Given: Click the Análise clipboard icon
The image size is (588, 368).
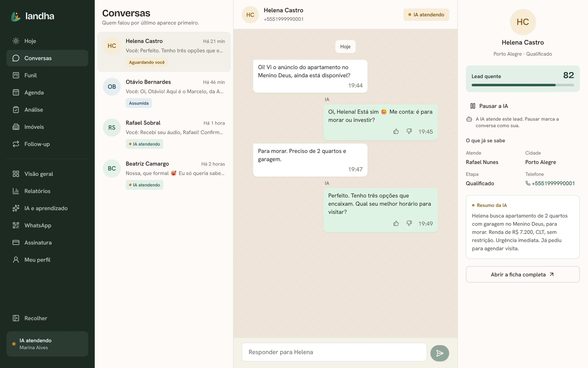Looking at the screenshot, I should click(x=16, y=110).
